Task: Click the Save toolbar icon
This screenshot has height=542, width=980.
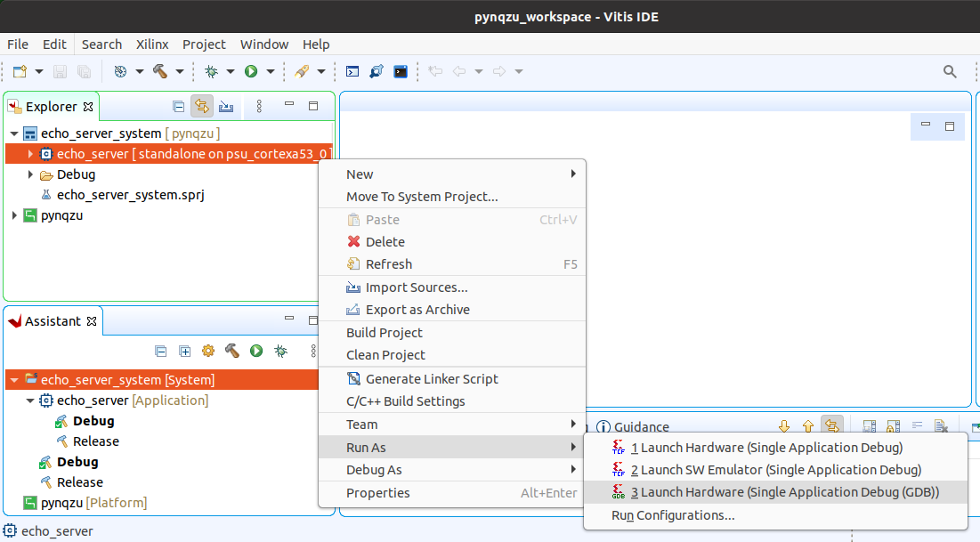Action: coord(60,71)
